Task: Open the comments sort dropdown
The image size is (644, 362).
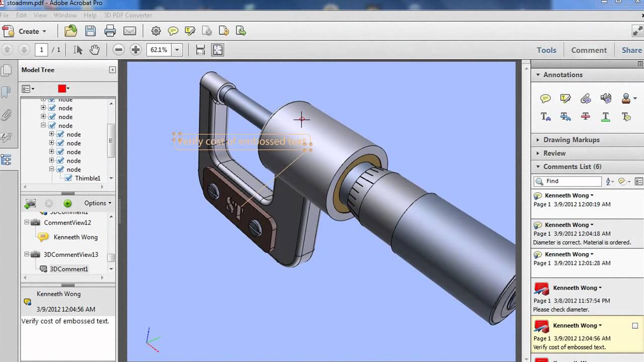Action: (610, 182)
